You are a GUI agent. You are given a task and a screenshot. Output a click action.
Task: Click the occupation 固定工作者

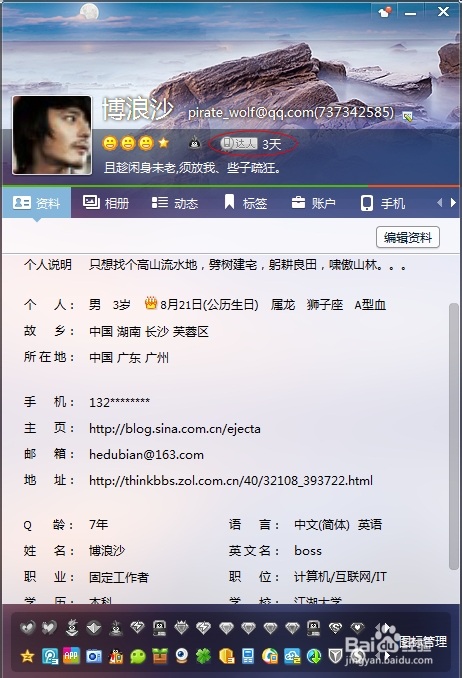119,577
